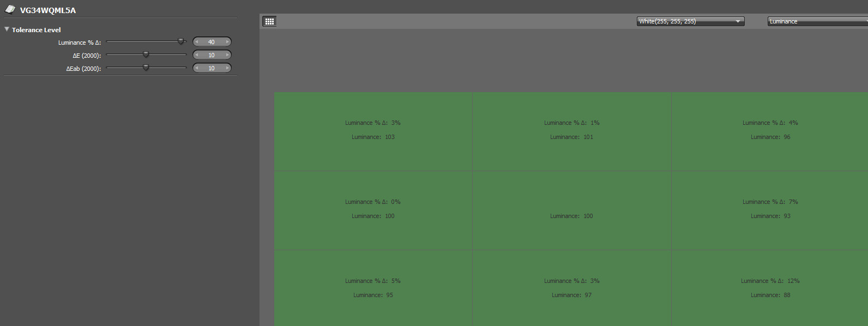Open the Luminance measurement type dropdown
The height and width of the screenshot is (326, 868).
(x=817, y=21)
